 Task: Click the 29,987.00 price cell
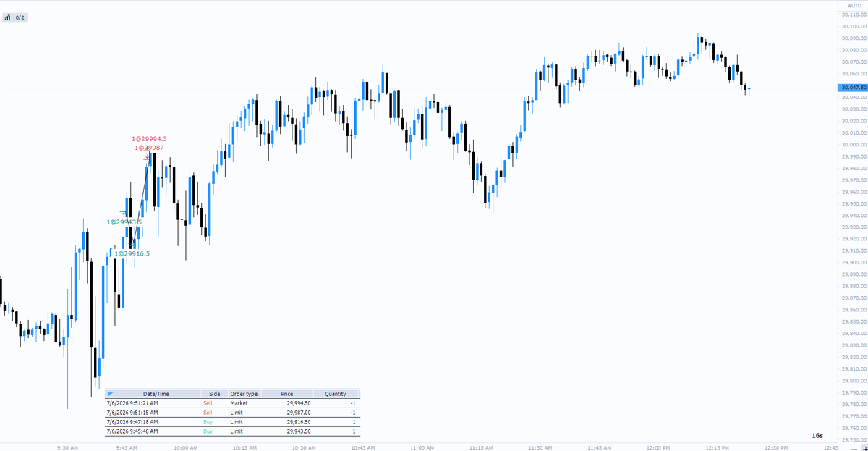[x=298, y=412]
